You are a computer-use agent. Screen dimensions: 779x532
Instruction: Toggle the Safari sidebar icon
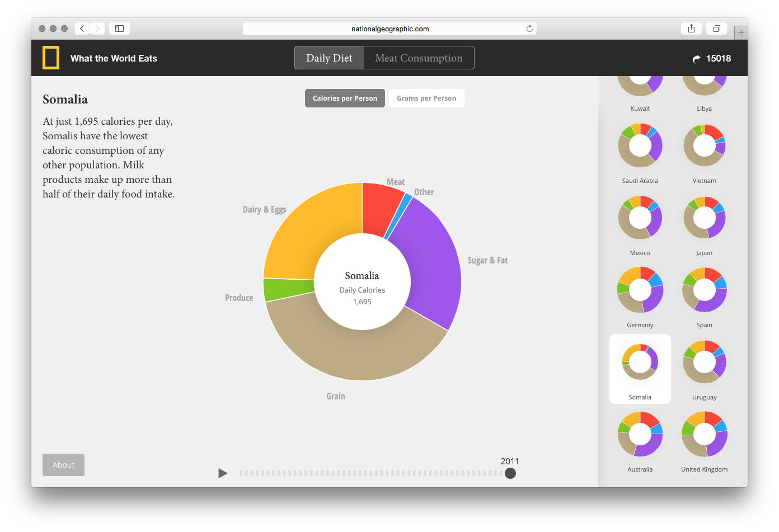tap(119, 29)
